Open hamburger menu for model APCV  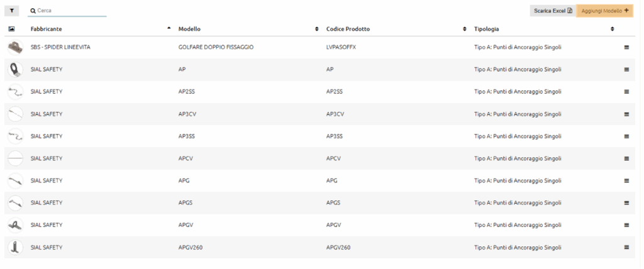tap(626, 158)
